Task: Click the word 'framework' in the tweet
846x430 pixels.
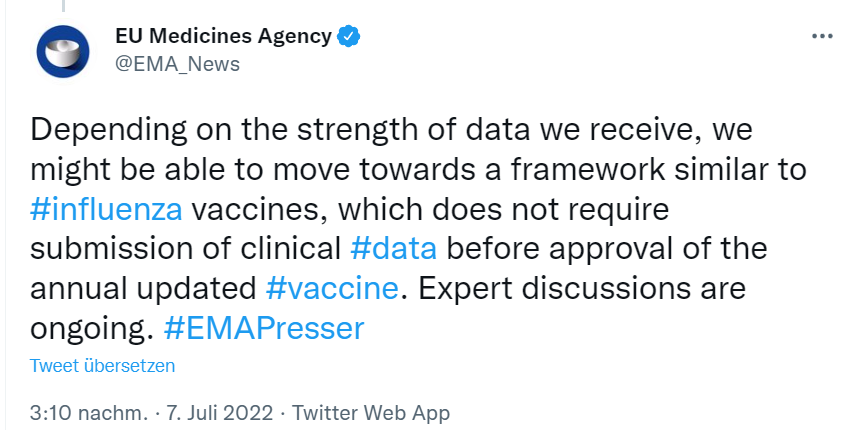Action: click(x=588, y=169)
